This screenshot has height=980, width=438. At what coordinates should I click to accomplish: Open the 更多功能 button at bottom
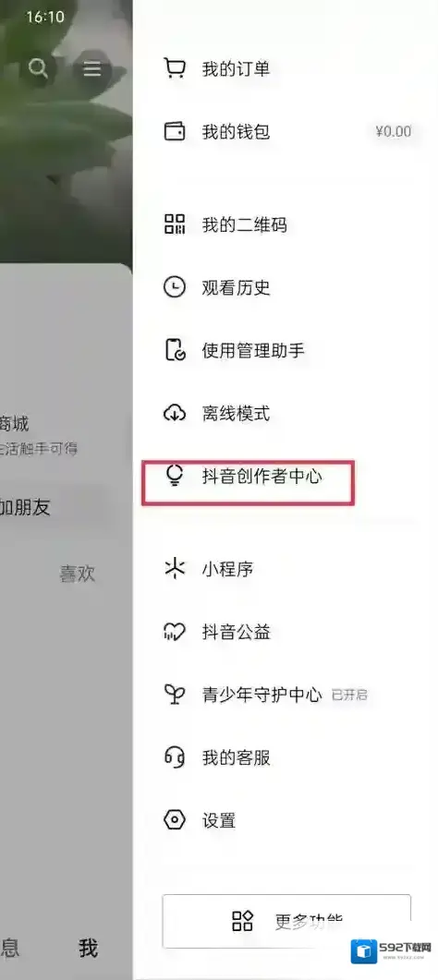[x=286, y=921]
